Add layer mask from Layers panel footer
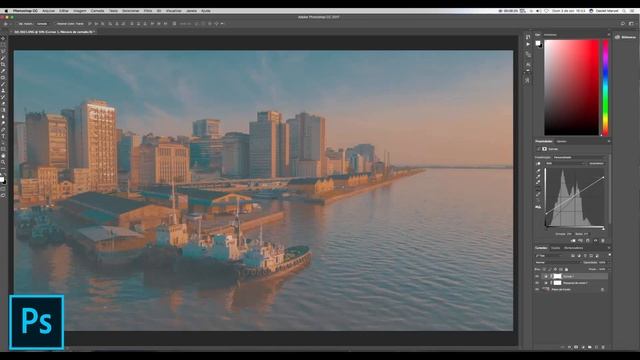This screenshot has height=360, width=640. [576, 347]
